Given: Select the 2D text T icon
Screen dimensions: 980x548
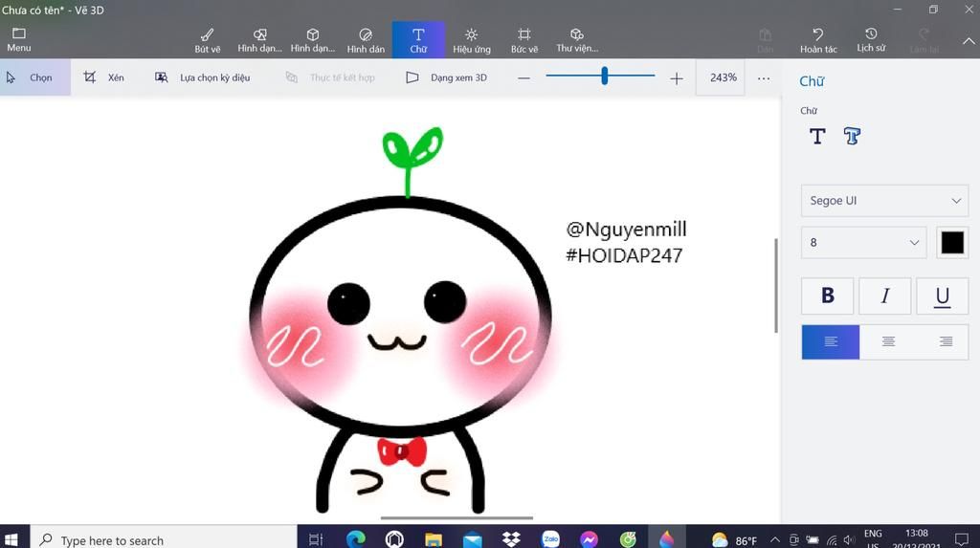Looking at the screenshot, I should (817, 136).
